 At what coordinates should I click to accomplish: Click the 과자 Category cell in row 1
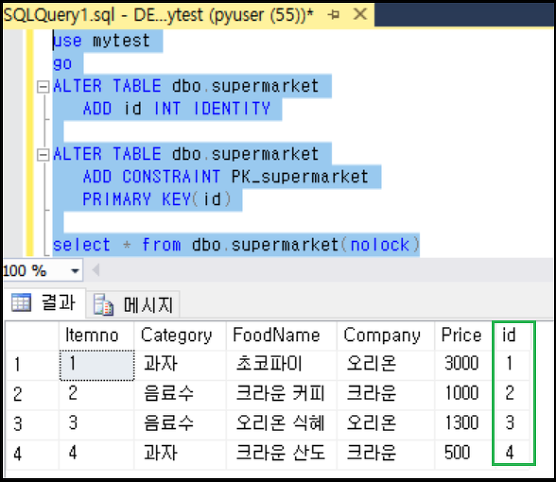click(180, 365)
